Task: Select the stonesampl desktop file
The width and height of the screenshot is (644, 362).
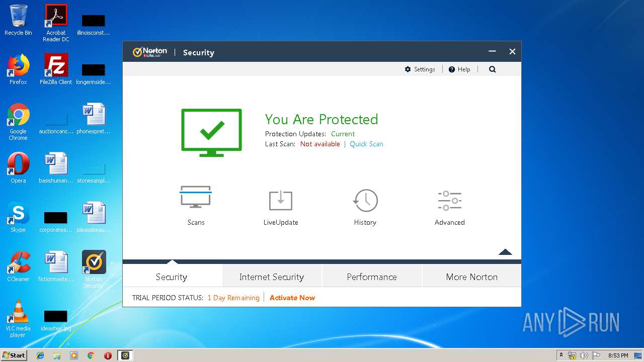Action: click(94, 171)
